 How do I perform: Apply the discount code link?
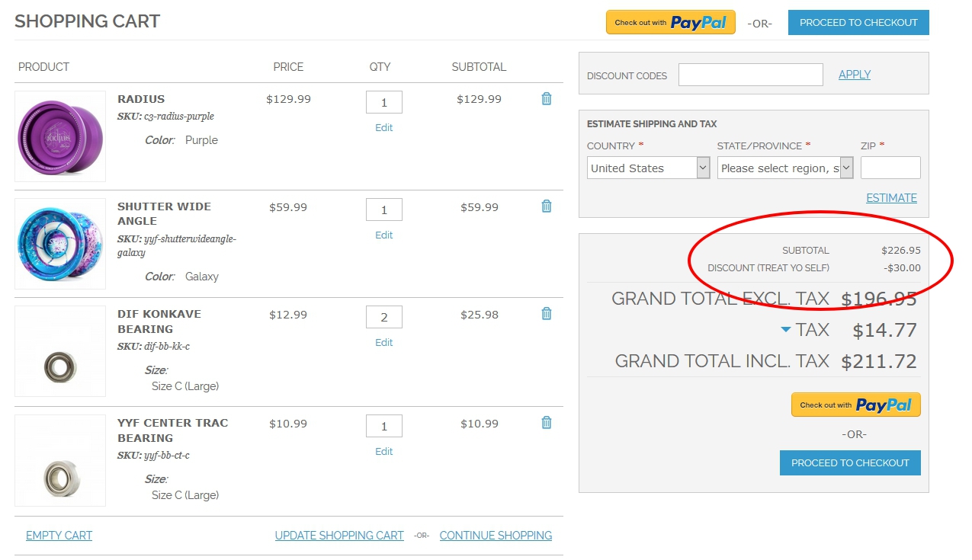(855, 75)
